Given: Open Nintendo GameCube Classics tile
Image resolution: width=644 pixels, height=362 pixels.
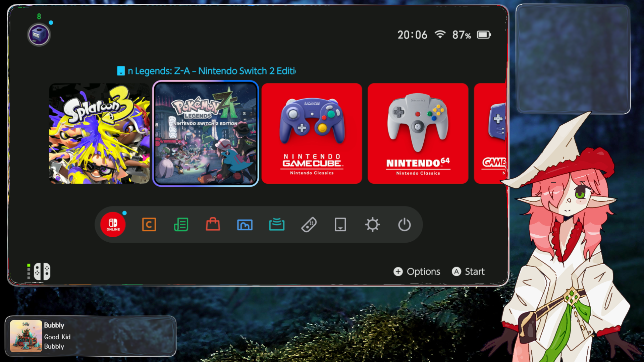Looking at the screenshot, I should click(312, 133).
